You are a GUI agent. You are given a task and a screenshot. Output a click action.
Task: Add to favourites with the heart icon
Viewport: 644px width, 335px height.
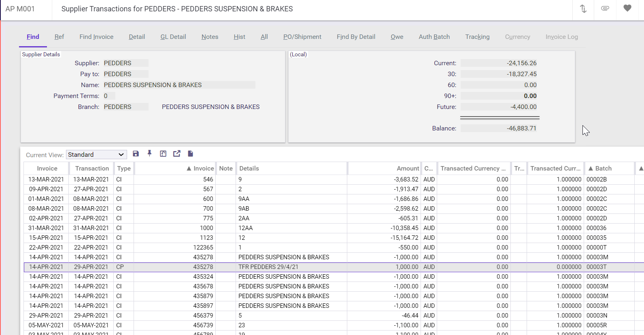(627, 8)
